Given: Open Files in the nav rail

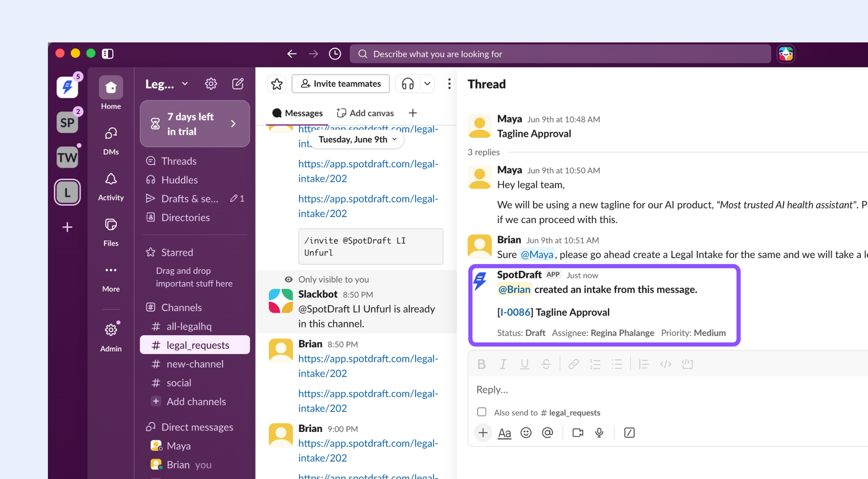Looking at the screenshot, I should (111, 232).
